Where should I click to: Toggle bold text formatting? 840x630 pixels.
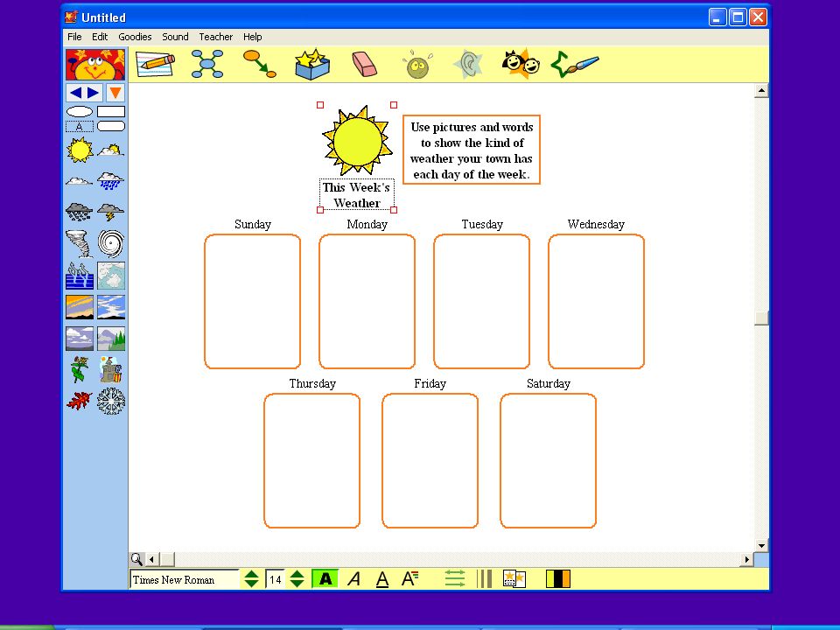pyautogui.click(x=325, y=579)
